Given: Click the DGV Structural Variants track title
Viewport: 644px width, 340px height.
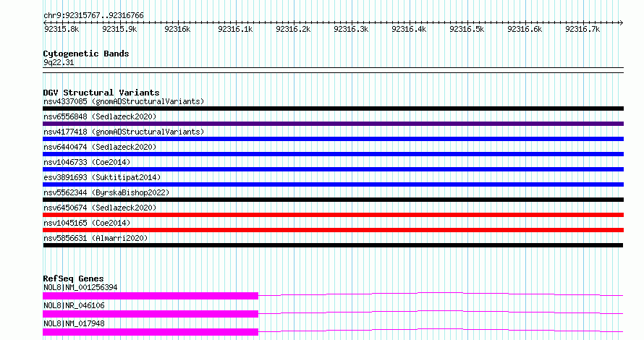Looking at the screenshot, I should pos(101,93).
